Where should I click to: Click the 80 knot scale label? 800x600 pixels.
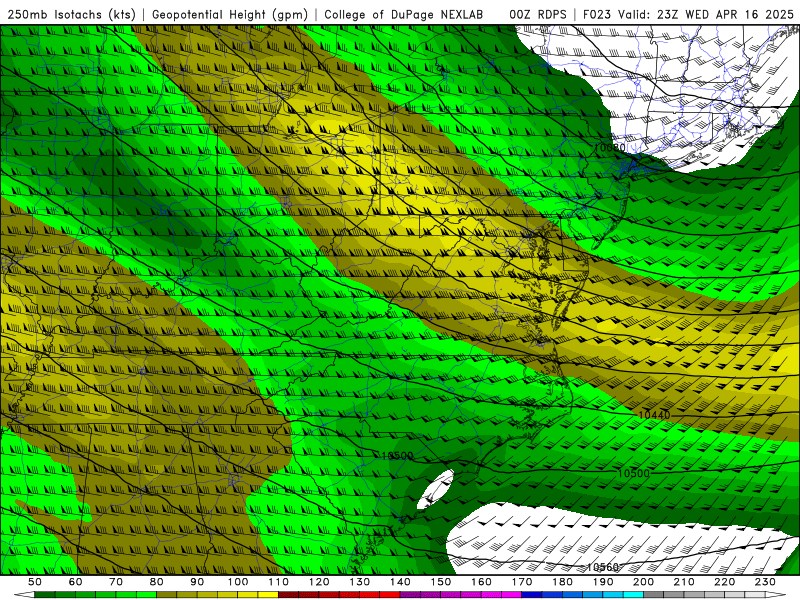pyautogui.click(x=156, y=582)
